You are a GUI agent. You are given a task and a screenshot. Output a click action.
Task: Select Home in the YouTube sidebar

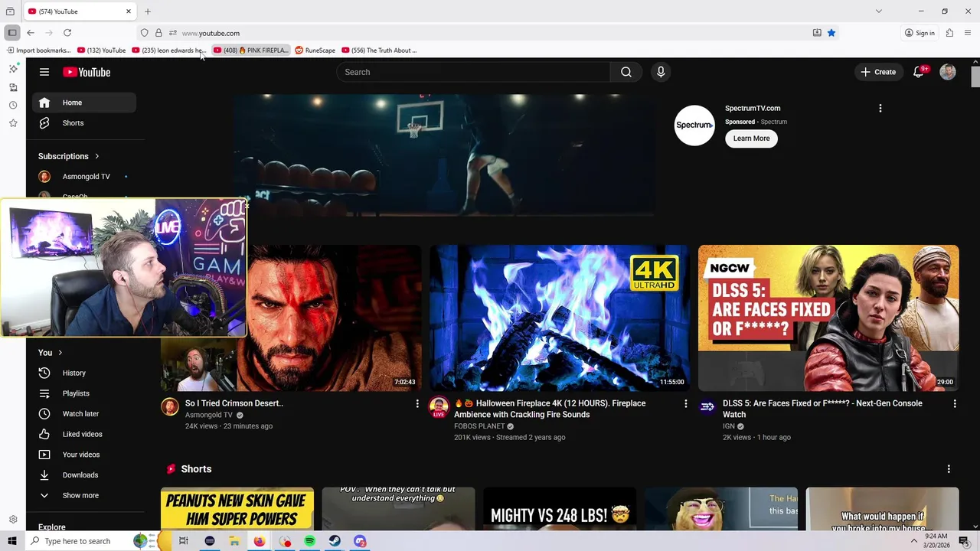click(84, 103)
